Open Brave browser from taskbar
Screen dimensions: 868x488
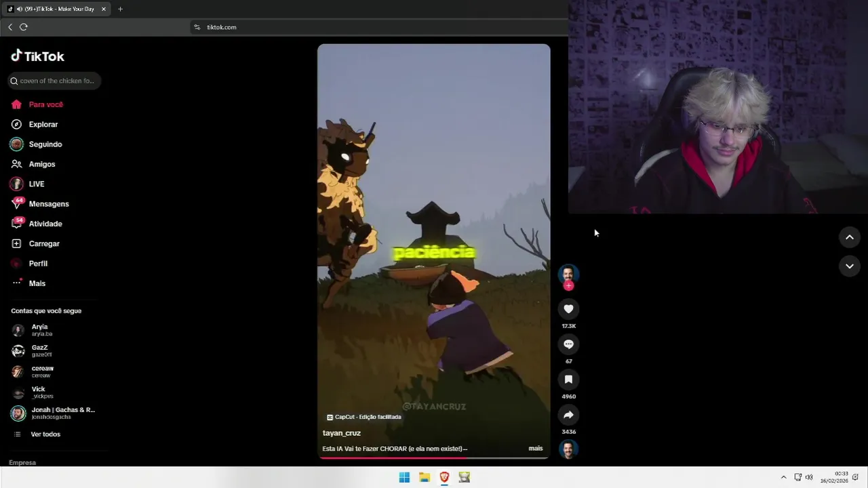pos(445,477)
